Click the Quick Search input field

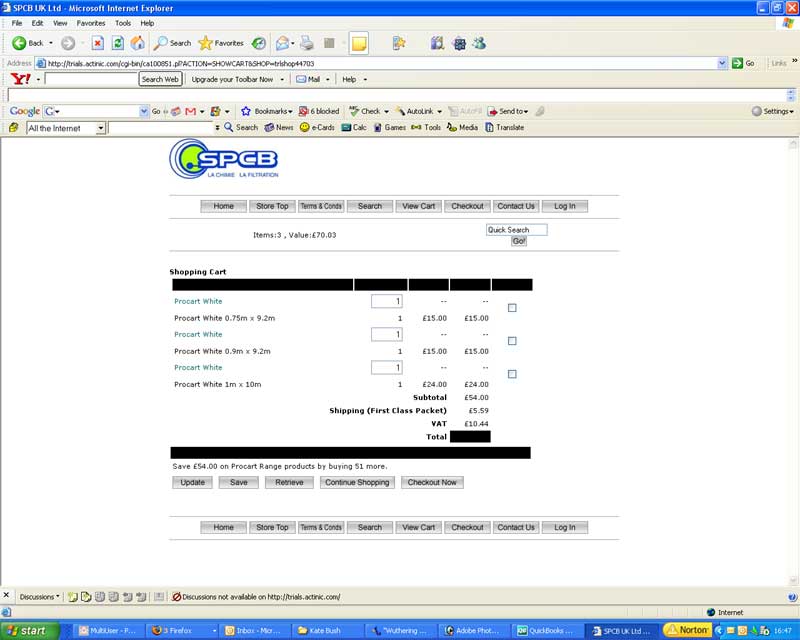(x=516, y=230)
